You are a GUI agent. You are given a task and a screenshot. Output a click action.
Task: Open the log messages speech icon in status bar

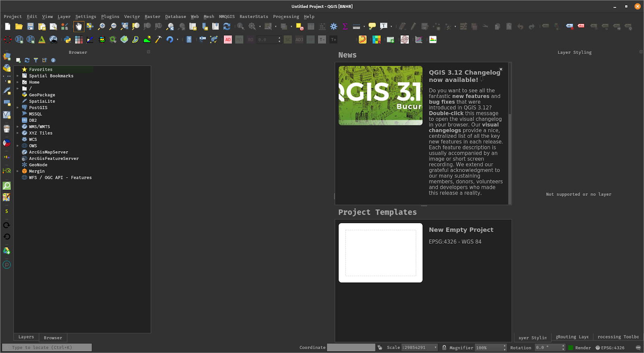638,348
